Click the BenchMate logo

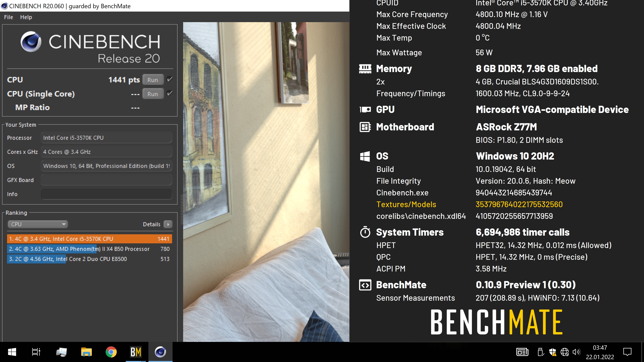[x=496, y=322]
